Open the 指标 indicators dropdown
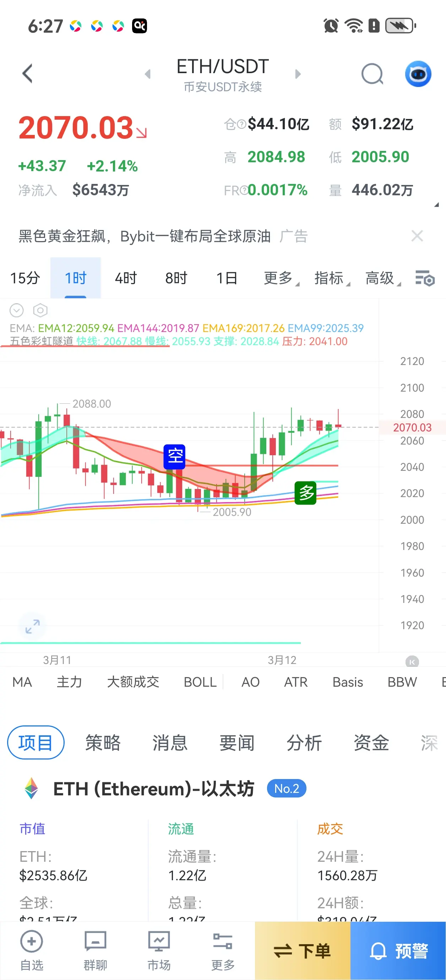The height and width of the screenshot is (980, 446). [x=332, y=278]
